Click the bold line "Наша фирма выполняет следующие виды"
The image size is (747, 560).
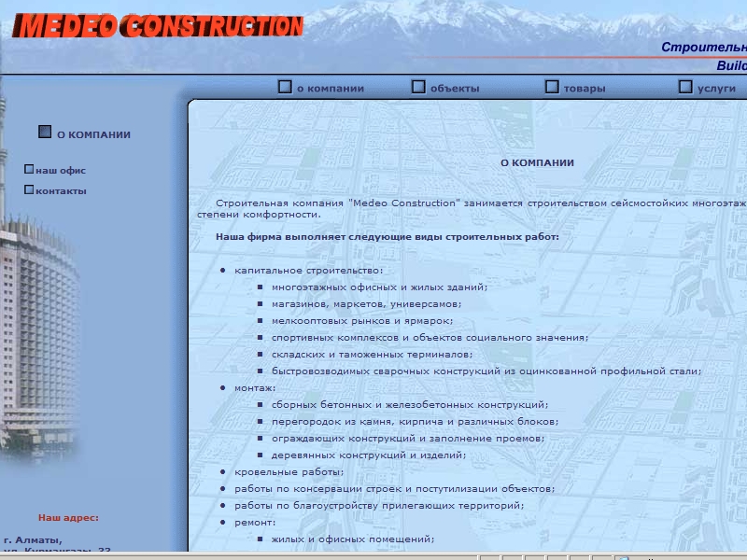pos(388,237)
